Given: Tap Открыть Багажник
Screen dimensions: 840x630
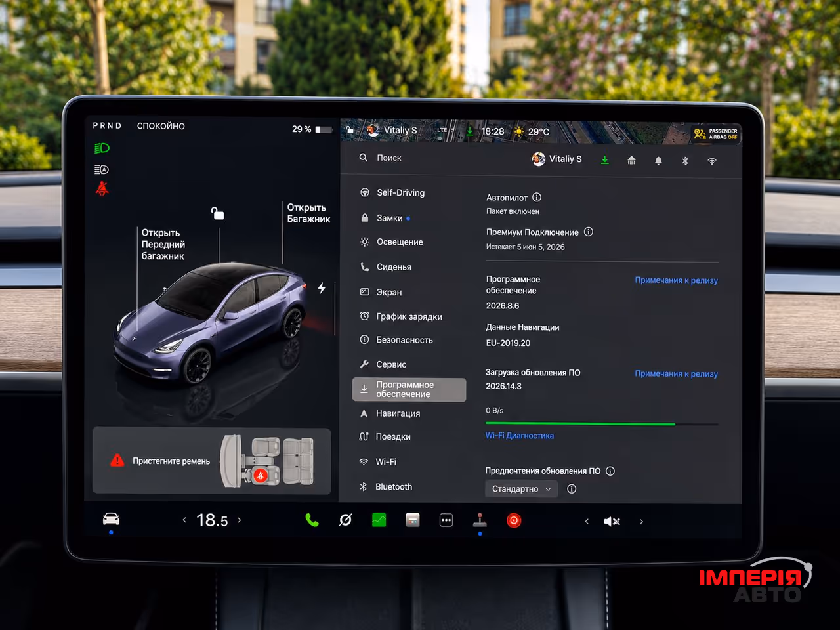Looking at the screenshot, I should coord(308,213).
